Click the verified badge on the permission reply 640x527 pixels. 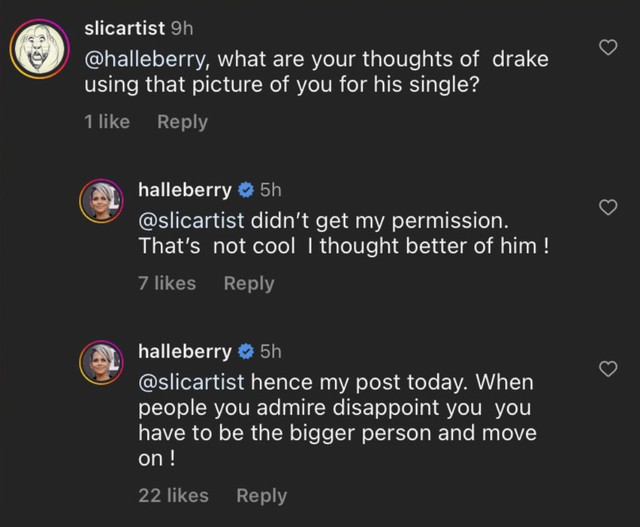click(x=245, y=190)
